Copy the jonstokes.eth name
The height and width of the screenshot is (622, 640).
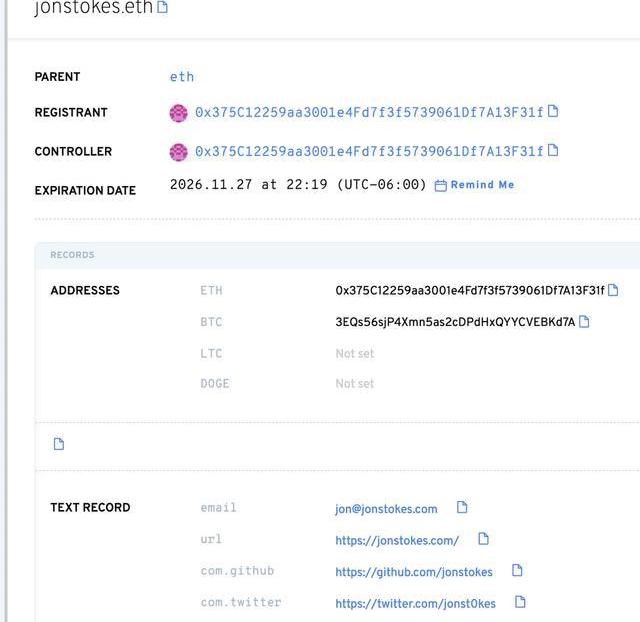coord(162,8)
